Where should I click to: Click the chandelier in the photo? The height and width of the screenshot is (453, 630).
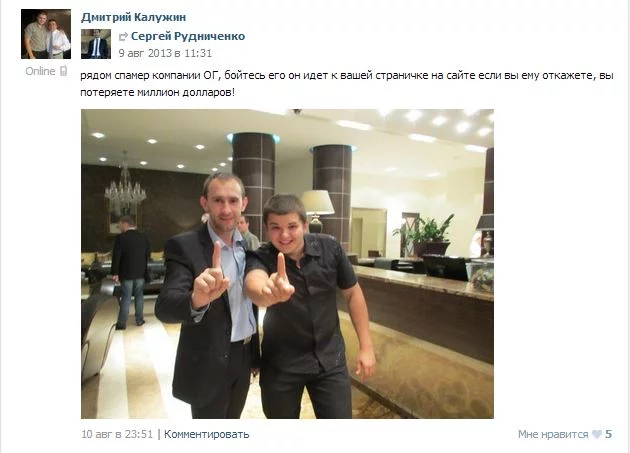tap(125, 185)
